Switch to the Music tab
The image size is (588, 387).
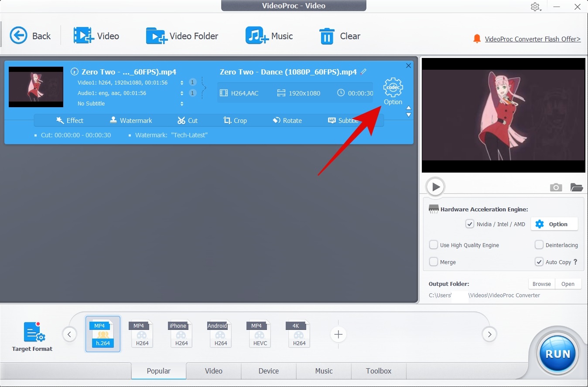pos(324,371)
